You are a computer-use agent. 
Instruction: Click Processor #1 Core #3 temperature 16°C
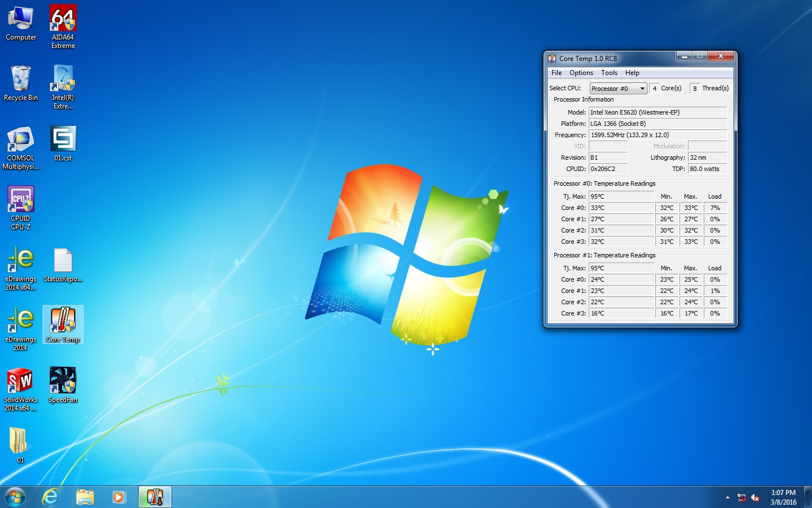pos(621,313)
